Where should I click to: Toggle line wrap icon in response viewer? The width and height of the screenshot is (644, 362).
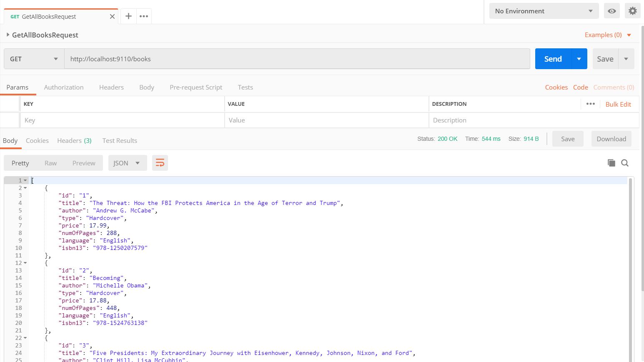point(160,163)
